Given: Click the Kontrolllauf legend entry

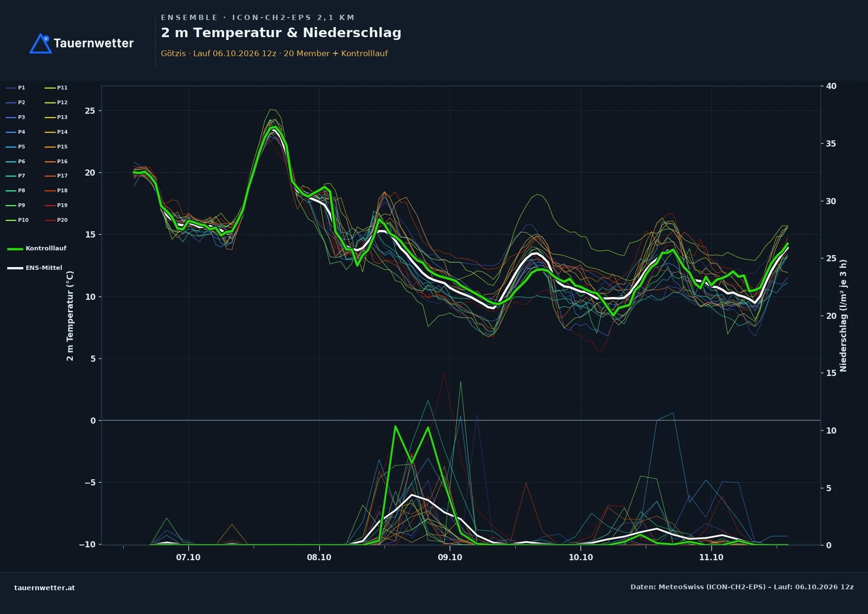Looking at the screenshot, I should [x=37, y=248].
